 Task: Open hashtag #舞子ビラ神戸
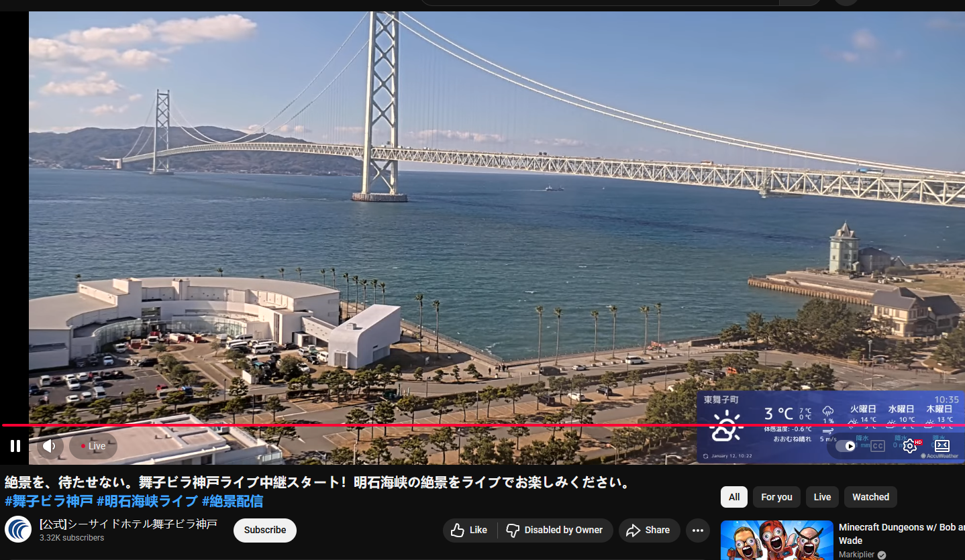click(x=48, y=501)
